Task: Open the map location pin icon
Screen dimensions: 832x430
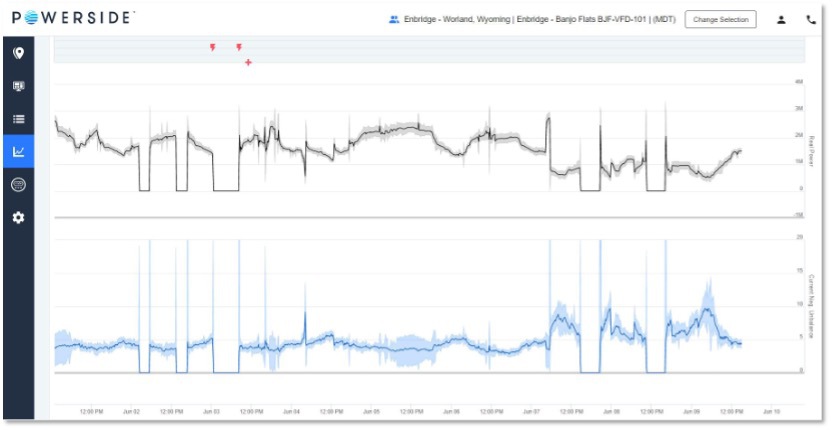Action: coord(19,53)
